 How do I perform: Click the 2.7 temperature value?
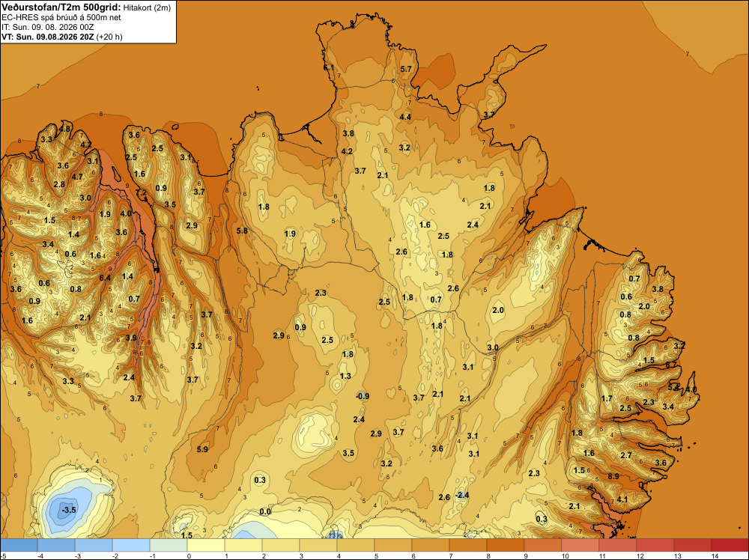626,455
